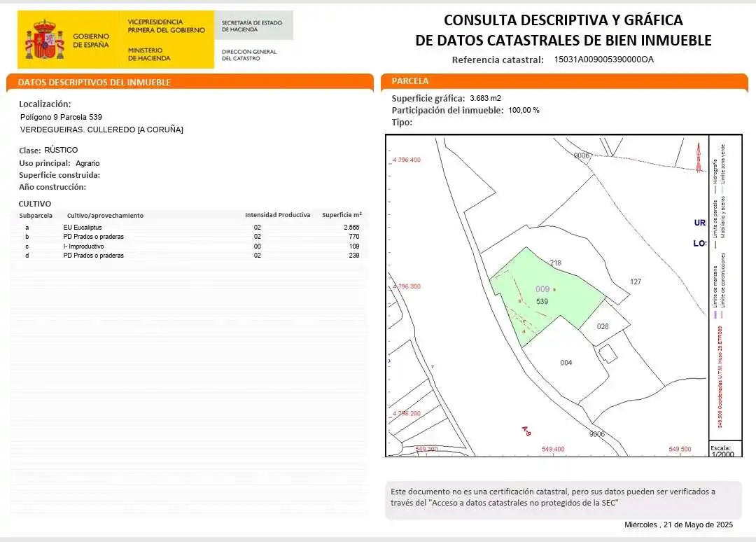Click the date 'Miércoles , 21 de Mayo de 2025'
This screenshot has width=756, height=542.
click(678, 524)
